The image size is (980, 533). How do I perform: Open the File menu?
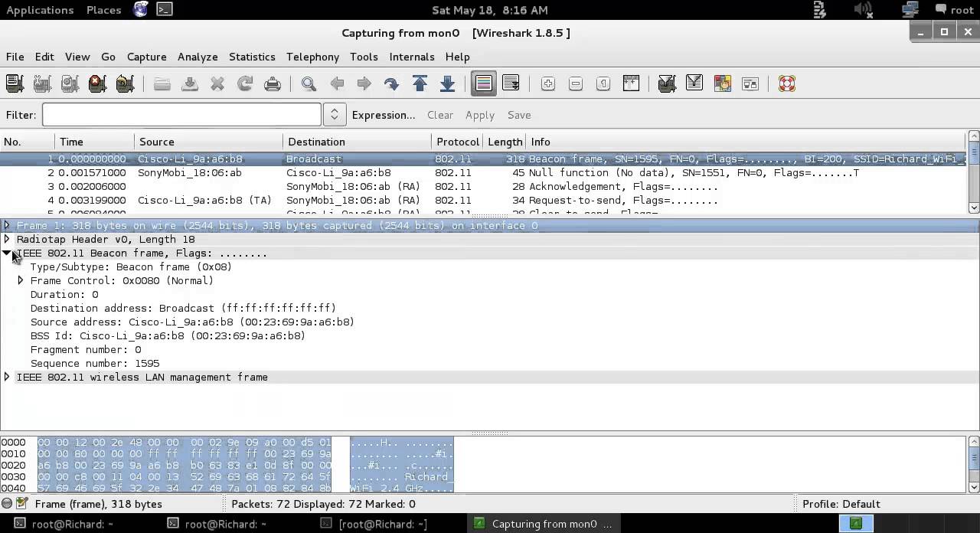15,57
